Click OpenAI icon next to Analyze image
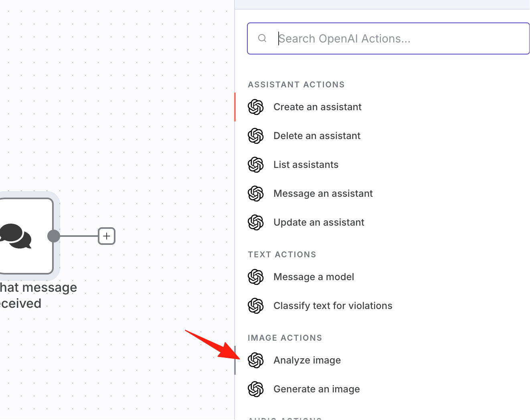This screenshot has width=530, height=420. pyautogui.click(x=256, y=360)
